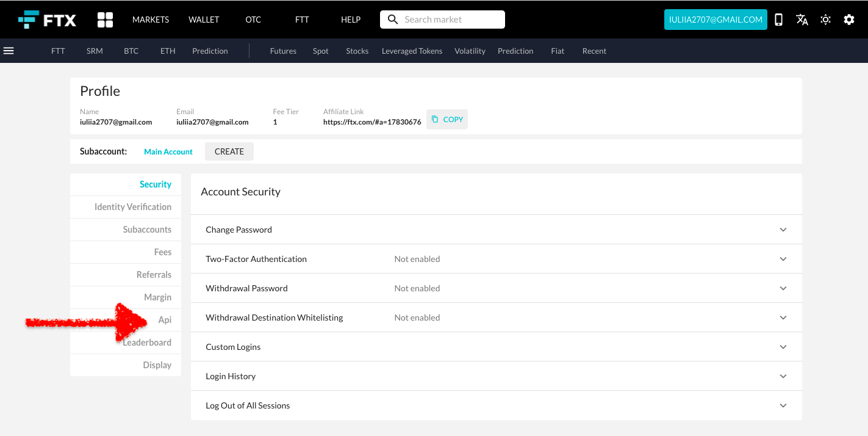Open the MARKETS menu item
This screenshot has width=868, height=436.
point(150,19)
